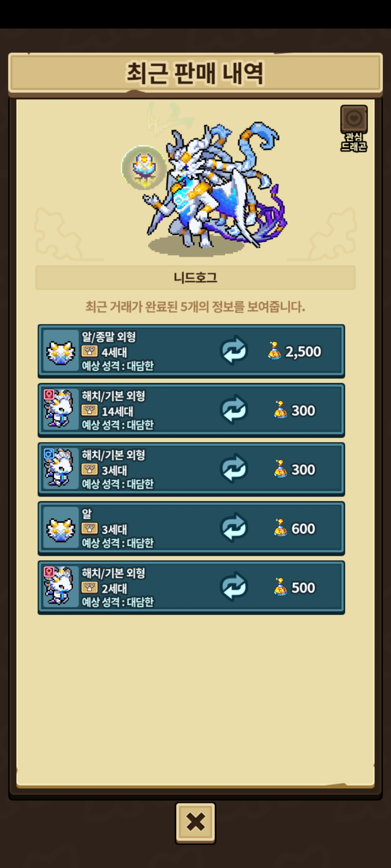Tap refresh arrows on the 2,500 listing
Screen dimensions: 391x868
(234, 351)
